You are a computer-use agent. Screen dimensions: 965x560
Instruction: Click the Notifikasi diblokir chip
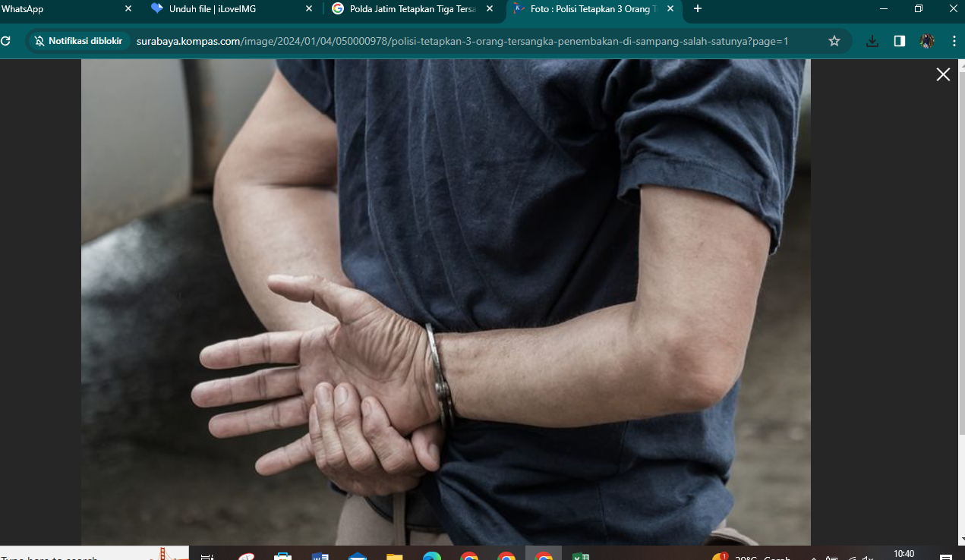78,41
